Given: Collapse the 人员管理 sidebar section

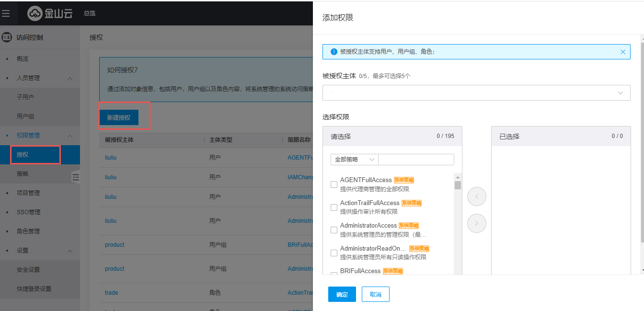Looking at the screenshot, I should click(70, 78).
